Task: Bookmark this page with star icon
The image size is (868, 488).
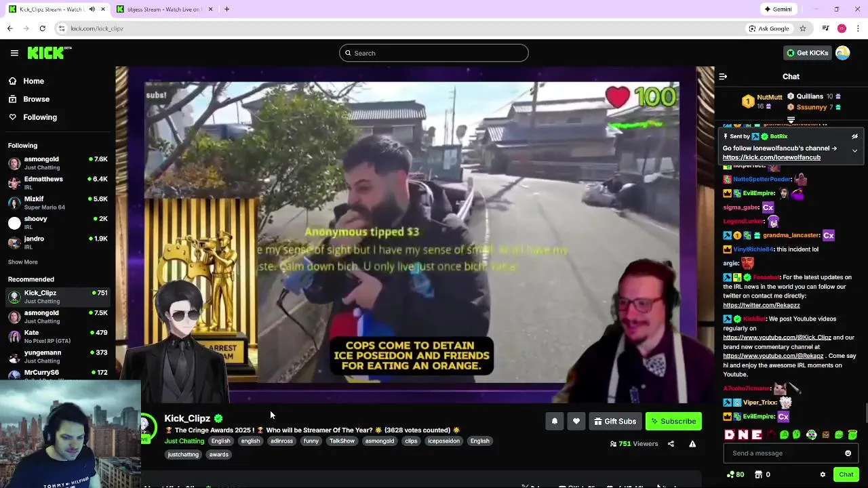Action: tap(803, 28)
